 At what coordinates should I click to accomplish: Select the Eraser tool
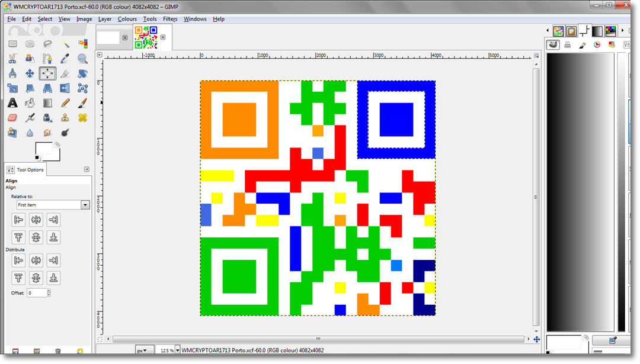(x=12, y=118)
